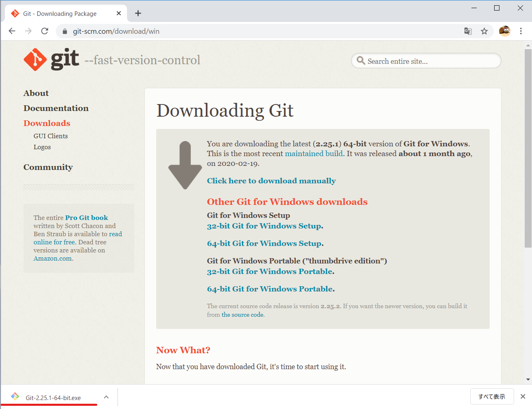Open the Google Translate page icon

(468, 31)
